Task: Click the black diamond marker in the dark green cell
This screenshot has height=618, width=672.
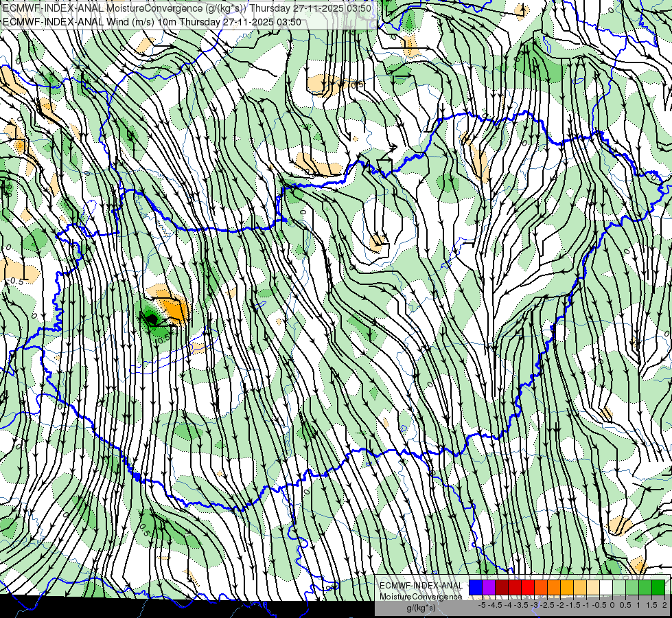Action: tap(151, 319)
